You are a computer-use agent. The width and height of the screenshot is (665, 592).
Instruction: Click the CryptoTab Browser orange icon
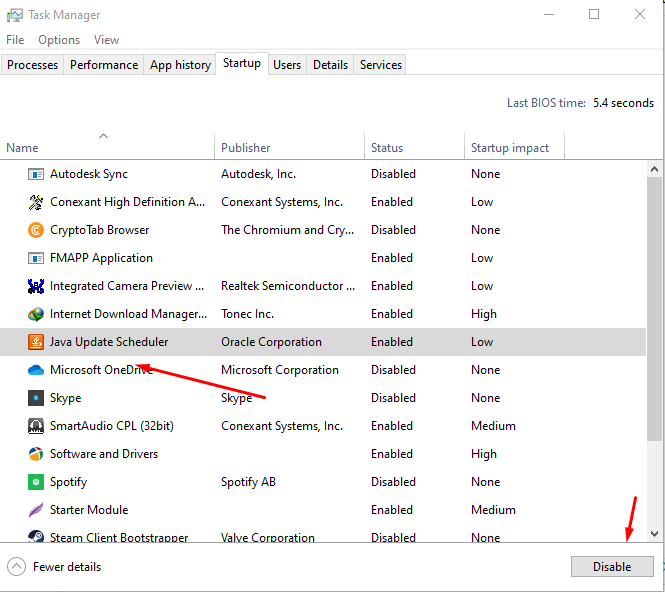pyautogui.click(x=36, y=230)
